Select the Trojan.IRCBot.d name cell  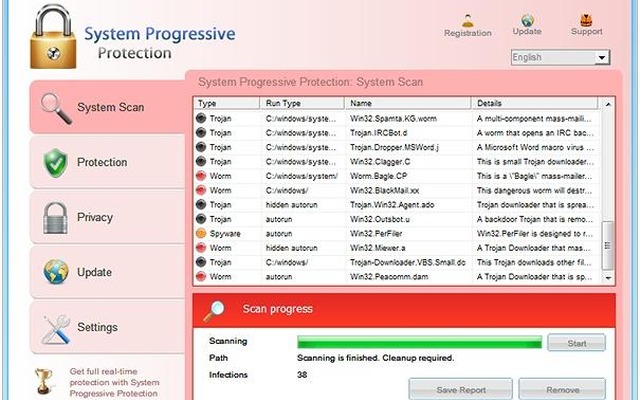pyautogui.click(x=378, y=133)
